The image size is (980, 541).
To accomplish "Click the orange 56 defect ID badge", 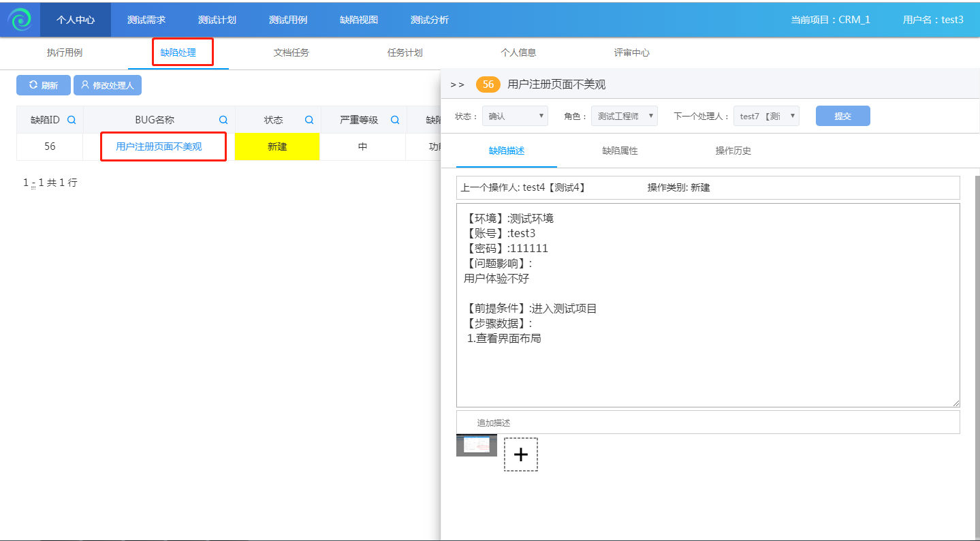I will point(488,84).
